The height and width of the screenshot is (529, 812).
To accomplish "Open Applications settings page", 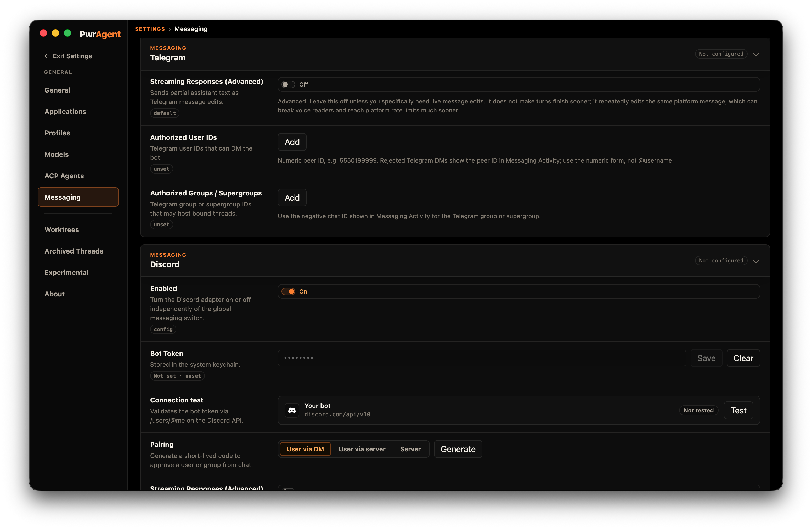I will (78, 111).
